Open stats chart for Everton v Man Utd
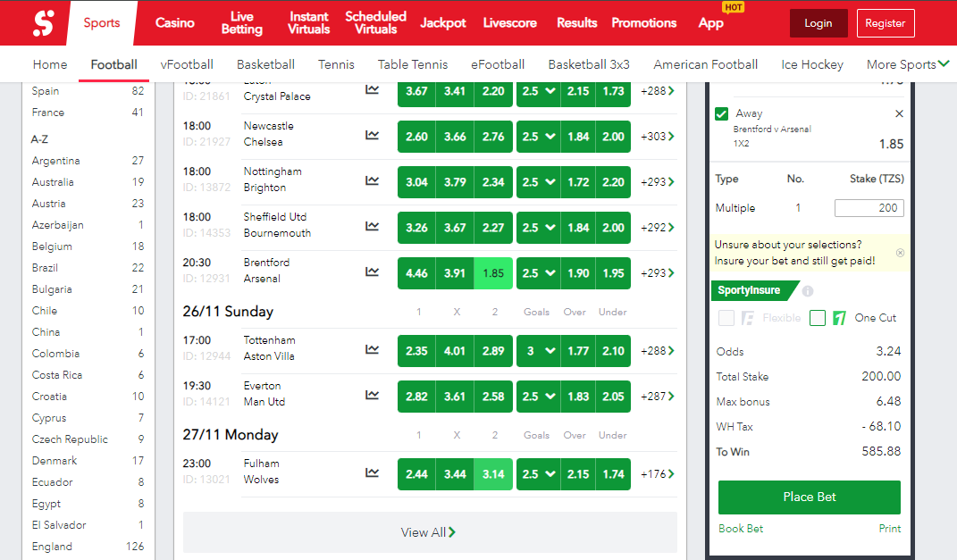This screenshot has width=957, height=560. click(373, 396)
